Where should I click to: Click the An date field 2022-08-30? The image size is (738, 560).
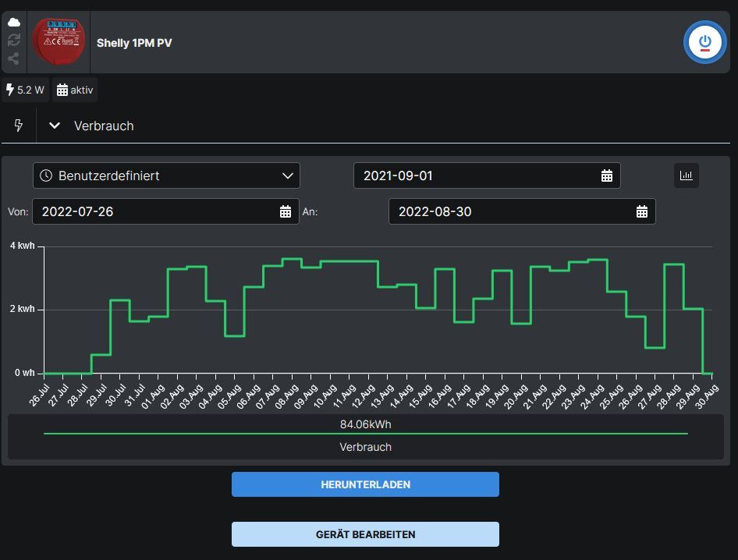pyautogui.click(x=522, y=211)
